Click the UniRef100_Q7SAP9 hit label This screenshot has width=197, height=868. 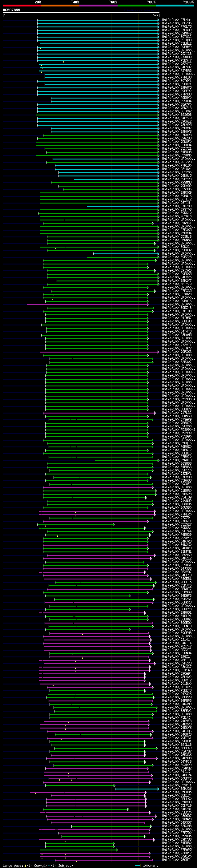pyautogui.click(x=177, y=419)
